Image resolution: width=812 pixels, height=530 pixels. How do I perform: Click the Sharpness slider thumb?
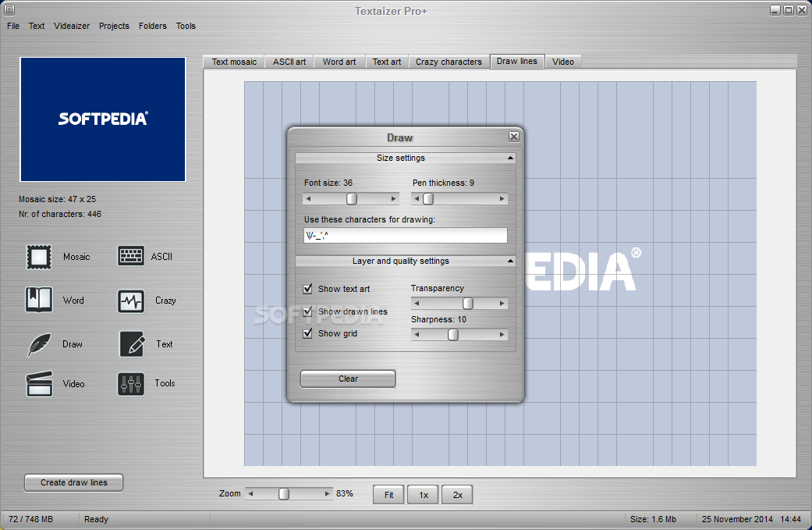click(x=453, y=335)
